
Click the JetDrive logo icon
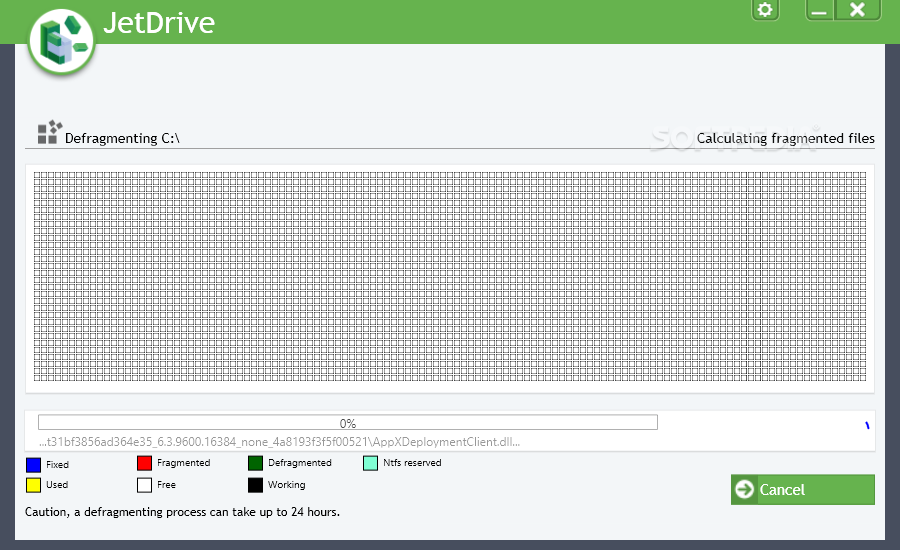point(61,42)
